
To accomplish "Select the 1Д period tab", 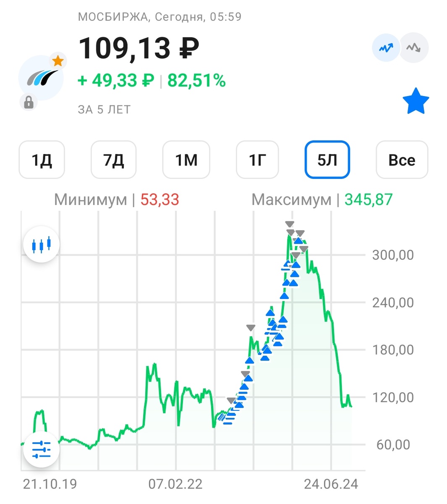I will coord(41,160).
